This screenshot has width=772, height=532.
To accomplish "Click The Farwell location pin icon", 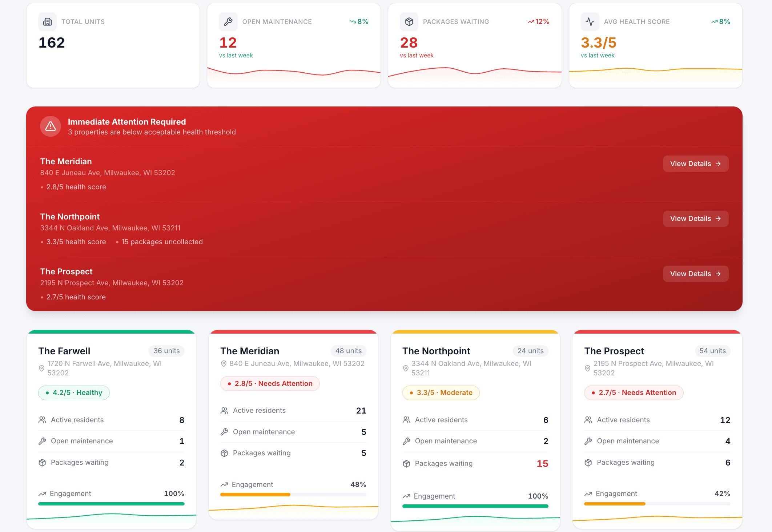I will pos(42,368).
